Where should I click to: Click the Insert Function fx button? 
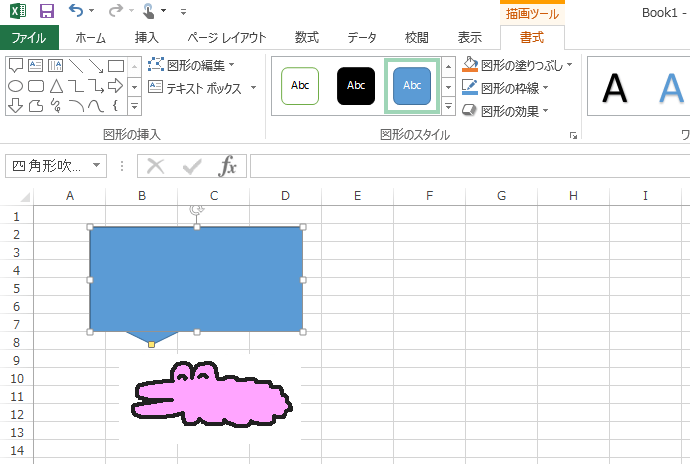point(228,166)
